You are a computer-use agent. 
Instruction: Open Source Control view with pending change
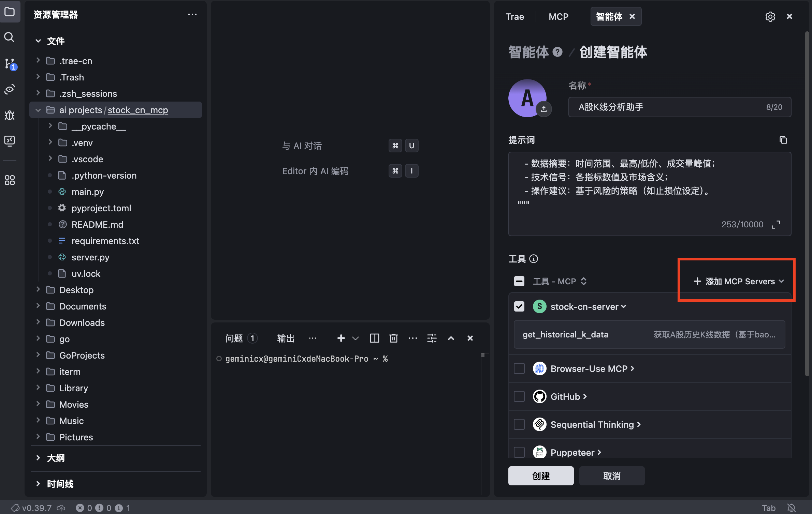click(x=9, y=63)
